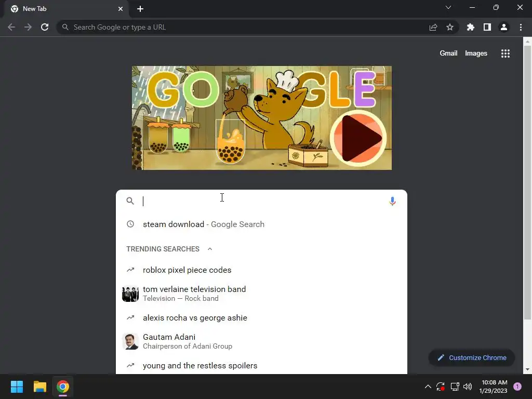532x399 pixels.
Task: Open the Chrome profile avatar
Action: (x=504, y=27)
